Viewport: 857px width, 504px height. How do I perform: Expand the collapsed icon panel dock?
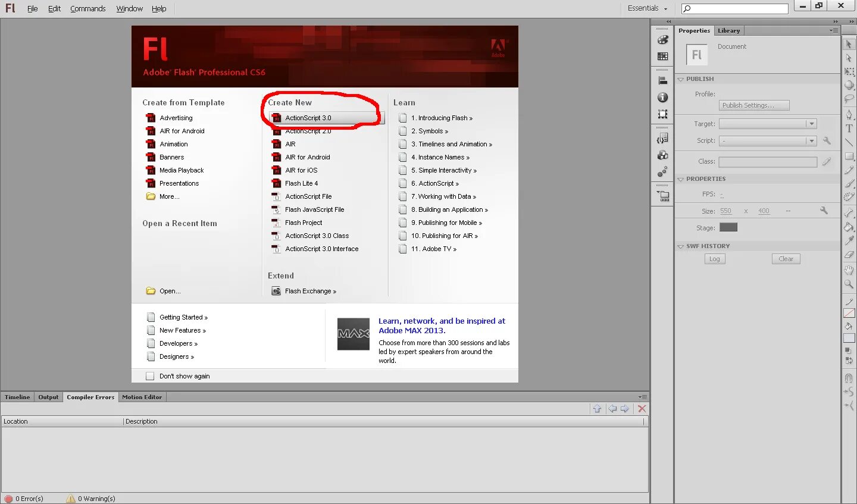coord(668,21)
